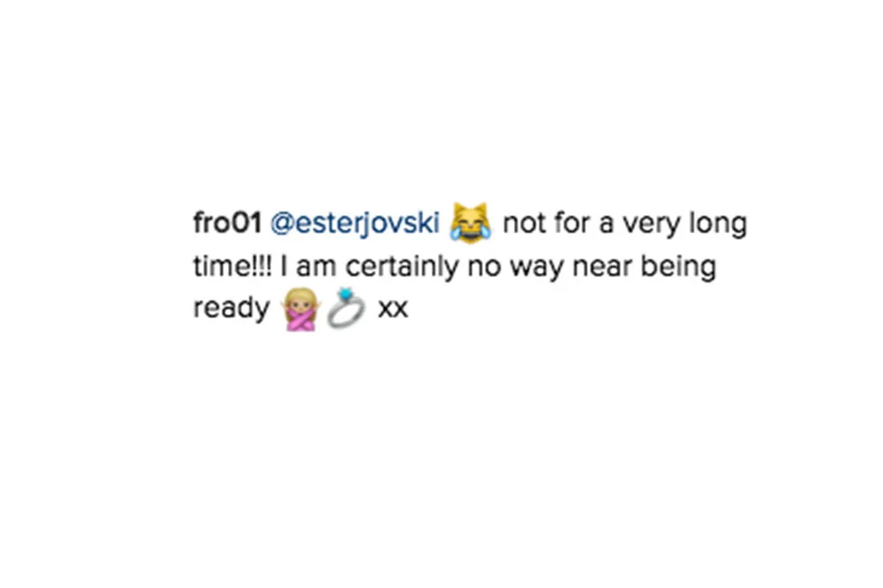
Task: Click the word 'ready' in the comment
Action: click(231, 309)
